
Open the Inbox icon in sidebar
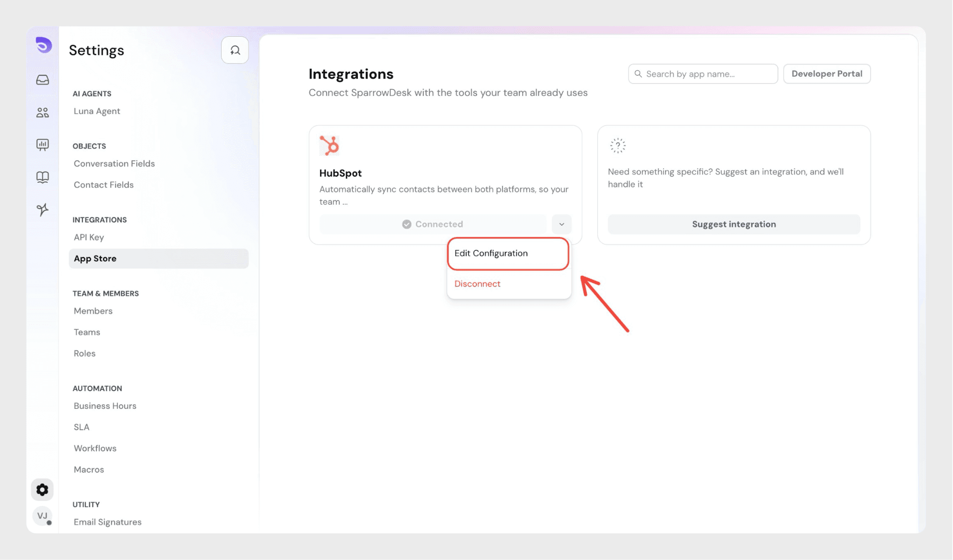[42, 80]
